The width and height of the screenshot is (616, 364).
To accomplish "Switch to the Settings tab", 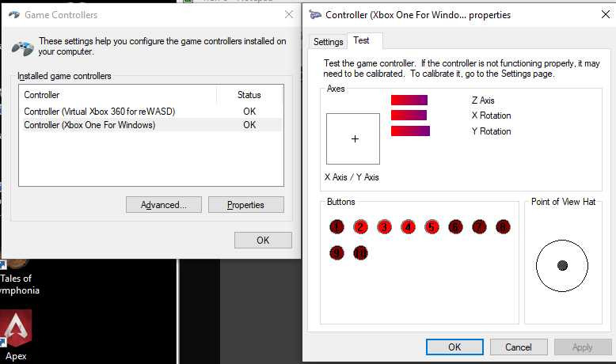I will [x=328, y=42].
